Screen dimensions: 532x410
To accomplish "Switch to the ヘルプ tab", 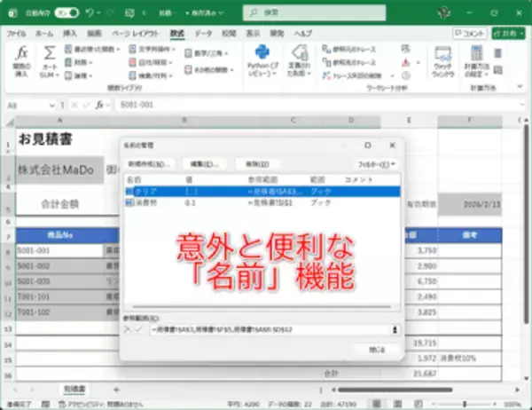I will coord(303,34).
